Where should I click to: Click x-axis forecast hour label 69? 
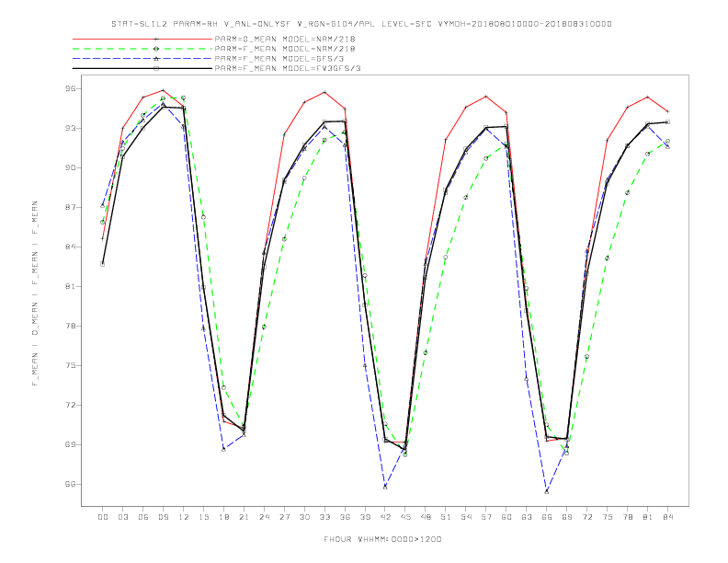(567, 517)
